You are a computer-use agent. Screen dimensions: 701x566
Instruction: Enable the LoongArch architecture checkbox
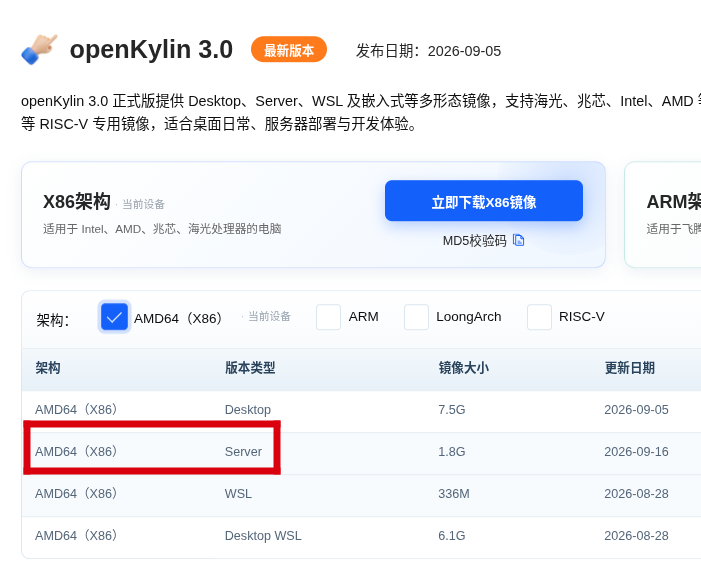(x=416, y=317)
